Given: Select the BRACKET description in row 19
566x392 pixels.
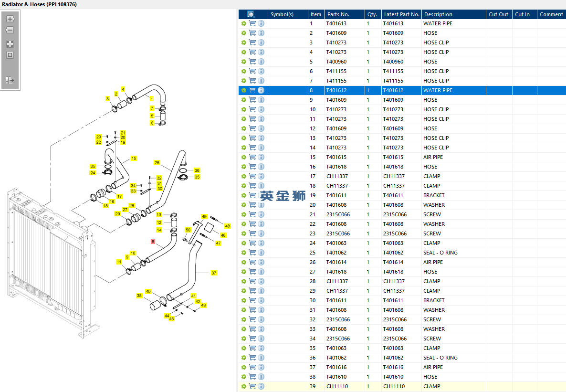Looking at the screenshot, I should [x=434, y=195].
